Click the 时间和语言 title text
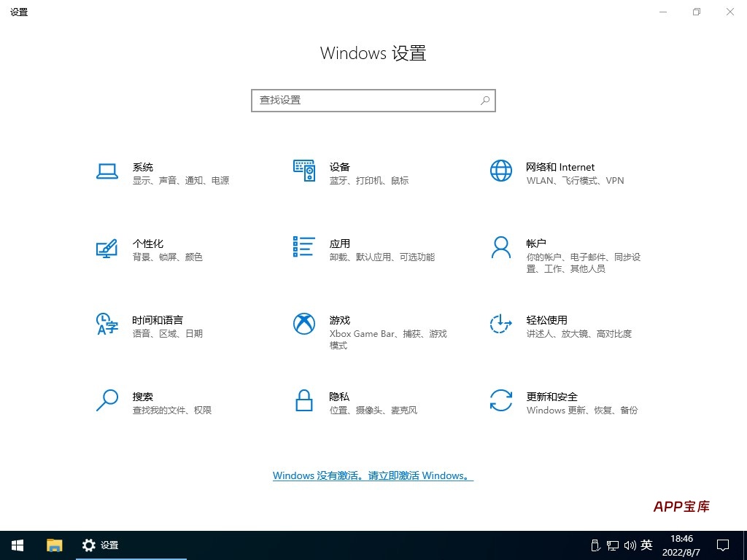Viewport: 747px width, 560px height. pos(158,320)
